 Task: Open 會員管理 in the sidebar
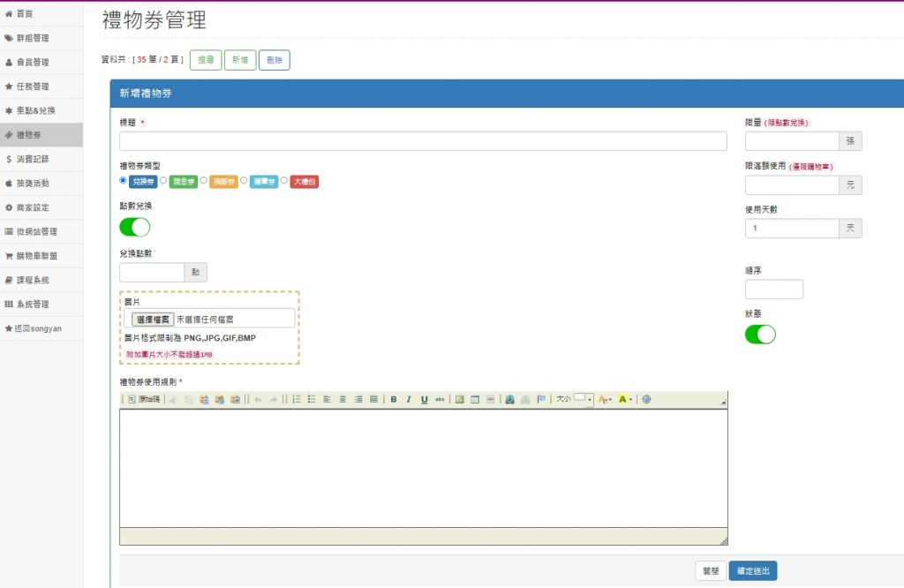(x=33, y=63)
